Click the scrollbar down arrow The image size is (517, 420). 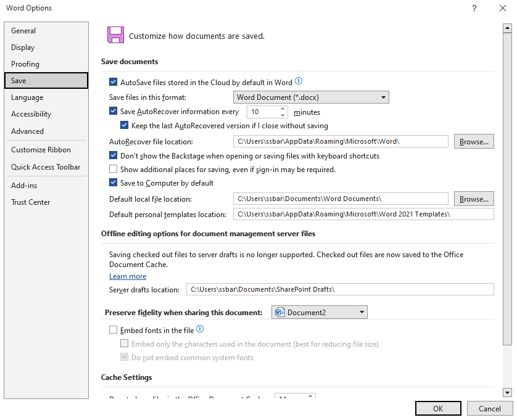tap(507, 392)
